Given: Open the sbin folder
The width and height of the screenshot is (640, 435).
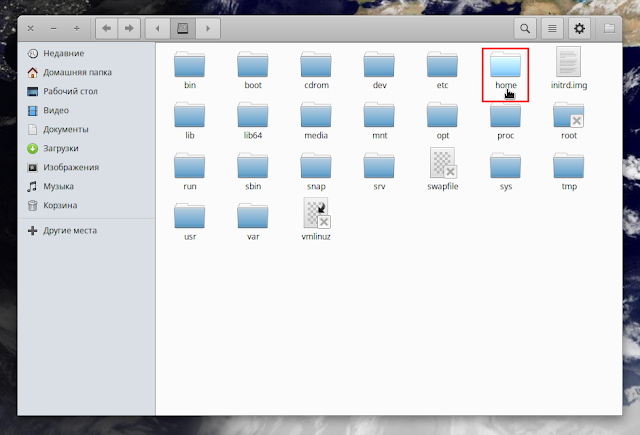Looking at the screenshot, I should pos(253,171).
